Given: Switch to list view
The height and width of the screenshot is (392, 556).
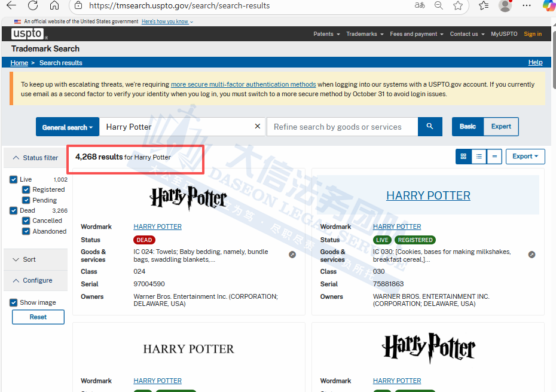Looking at the screenshot, I should [479, 157].
